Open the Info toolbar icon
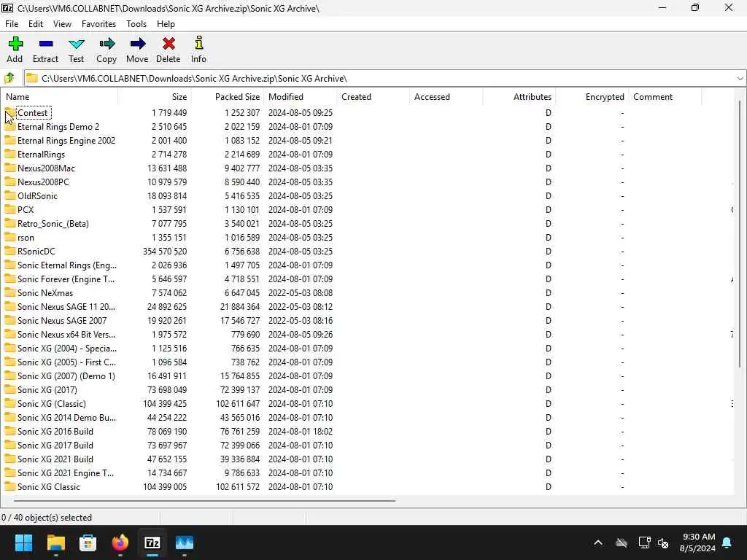The image size is (747, 560). 198,50
